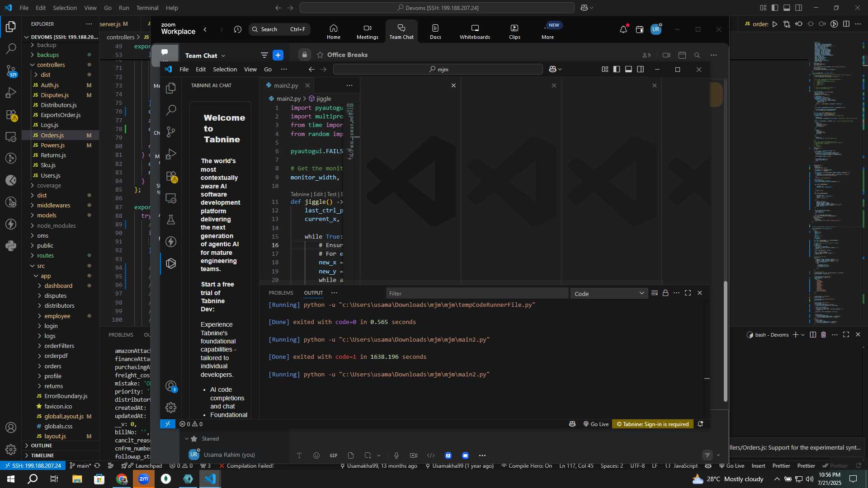This screenshot has height=488, width=868.
Task: Click mjm command center search bar
Action: (x=438, y=69)
